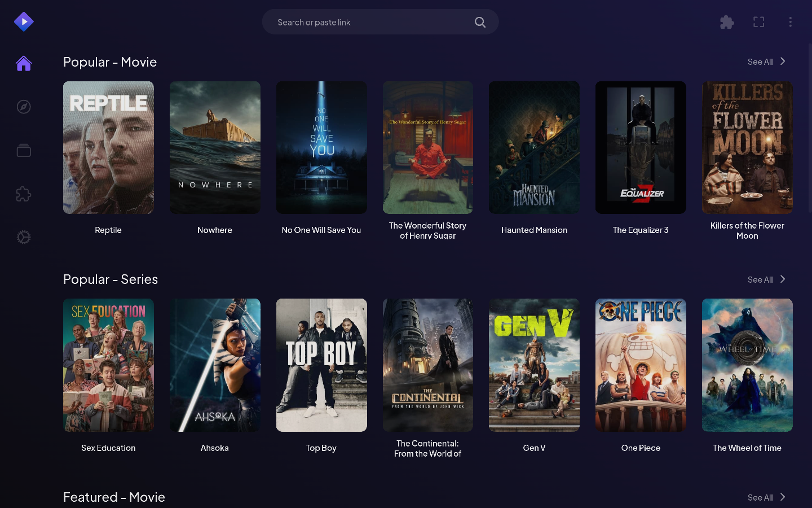Click the Addons puzzle icon in the sidebar
The width and height of the screenshot is (812, 508).
click(24, 194)
